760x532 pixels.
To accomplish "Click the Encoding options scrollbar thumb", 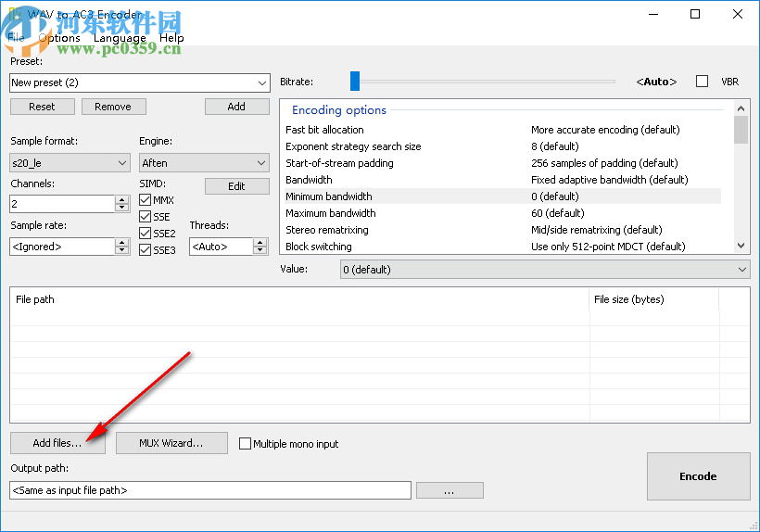I will (x=741, y=130).
